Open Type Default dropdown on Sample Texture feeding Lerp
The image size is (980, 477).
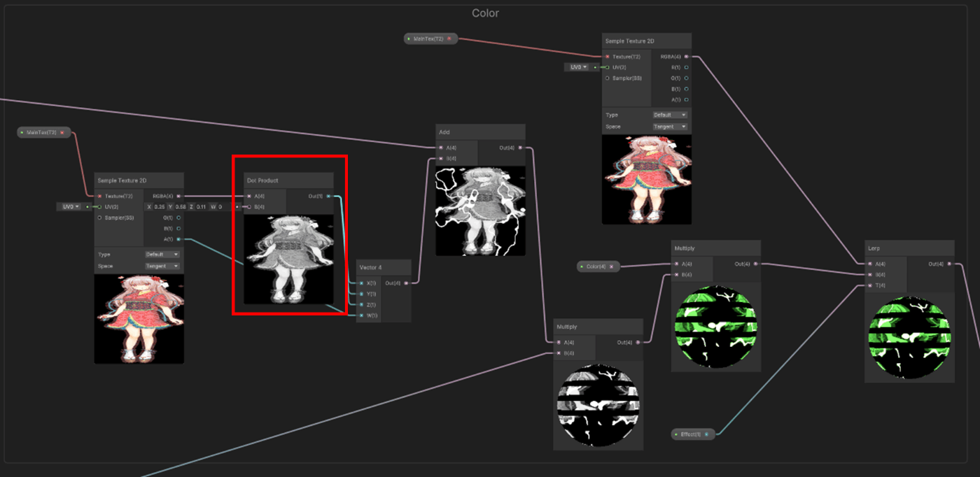670,115
